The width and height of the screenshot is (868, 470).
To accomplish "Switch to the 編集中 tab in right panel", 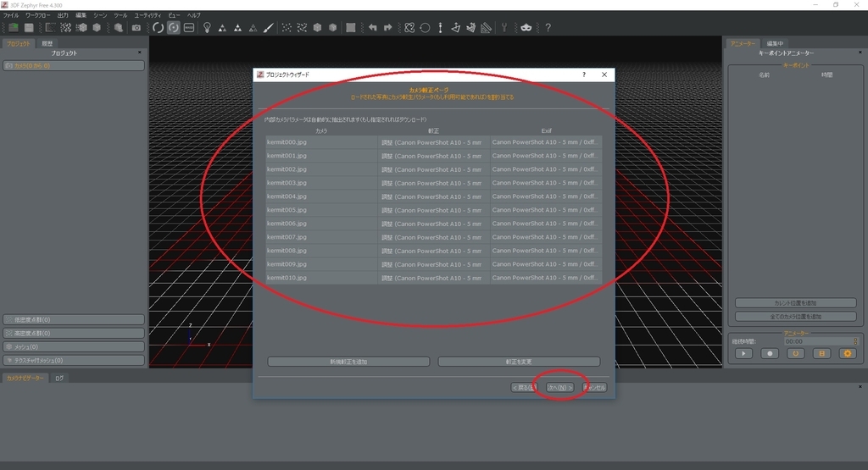I will pos(775,43).
